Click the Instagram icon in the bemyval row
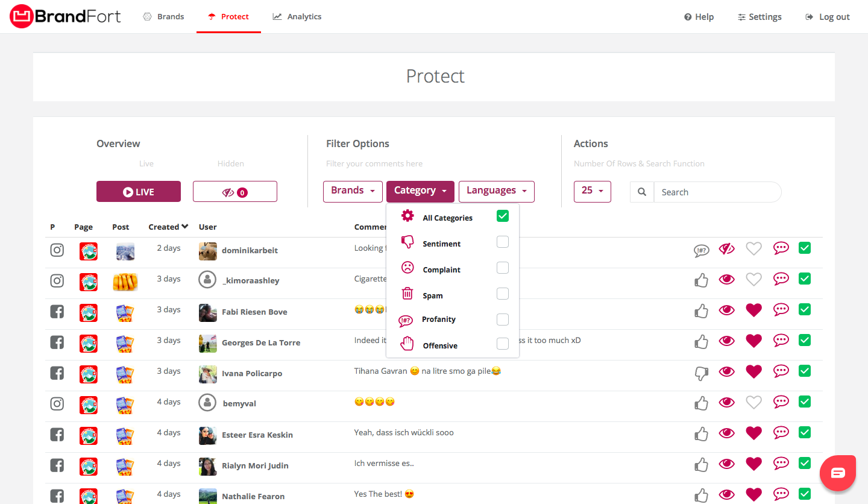868x504 pixels. pos(57,403)
